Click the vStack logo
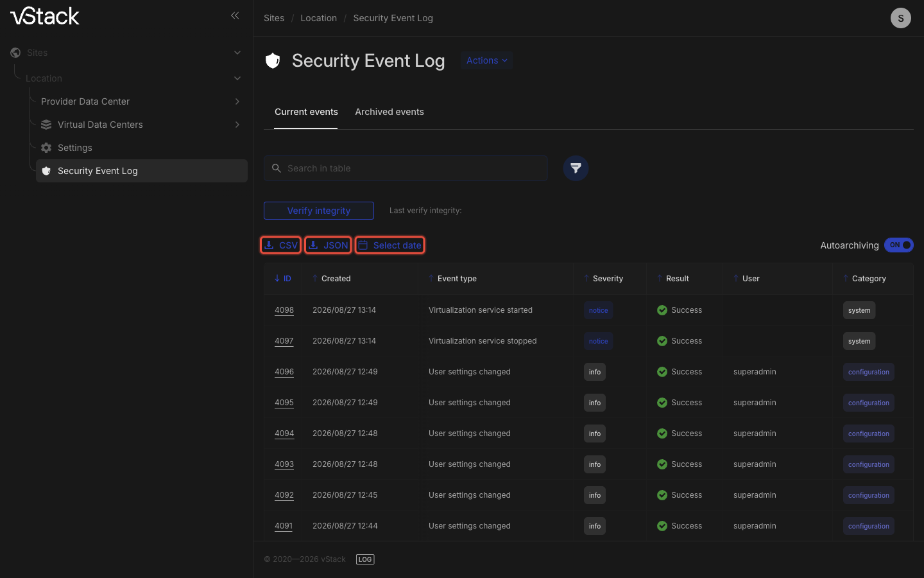Screen dimensions: 924x578 click(45, 16)
